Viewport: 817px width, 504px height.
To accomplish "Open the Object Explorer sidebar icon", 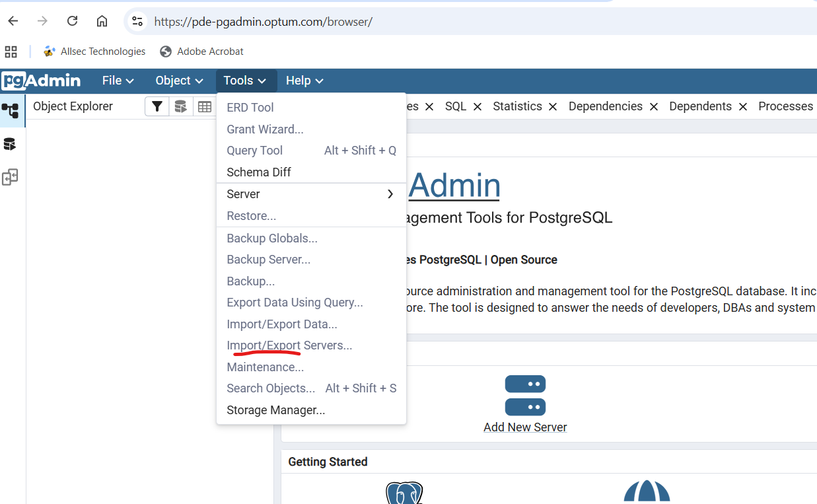I will 10,110.
